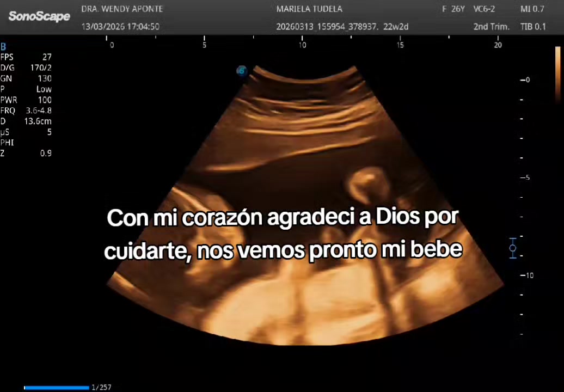Click the Z 0.9 zoom parameter
This screenshot has height=392, width=564.
[26, 153]
